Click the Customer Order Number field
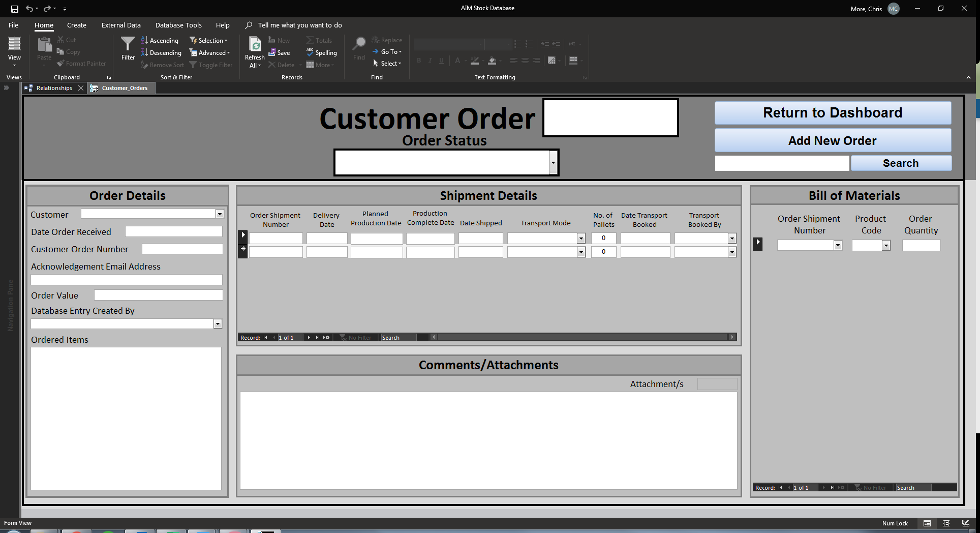The image size is (980, 533). 182,249
